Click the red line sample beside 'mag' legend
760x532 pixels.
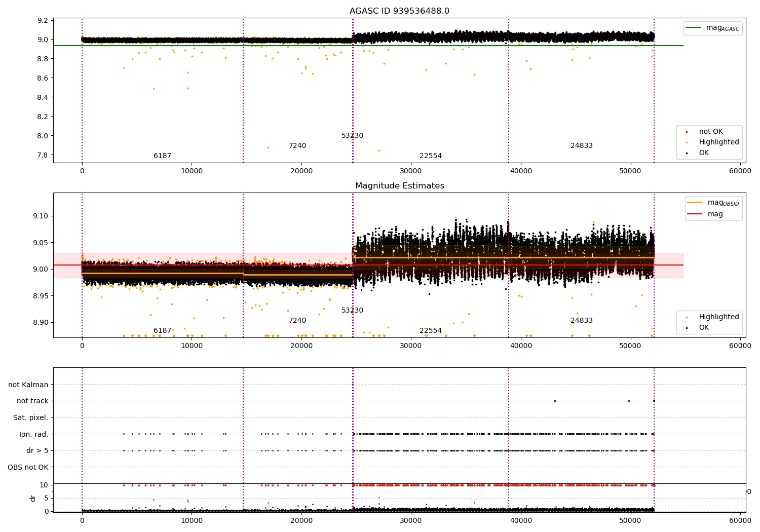coord(695,214)
